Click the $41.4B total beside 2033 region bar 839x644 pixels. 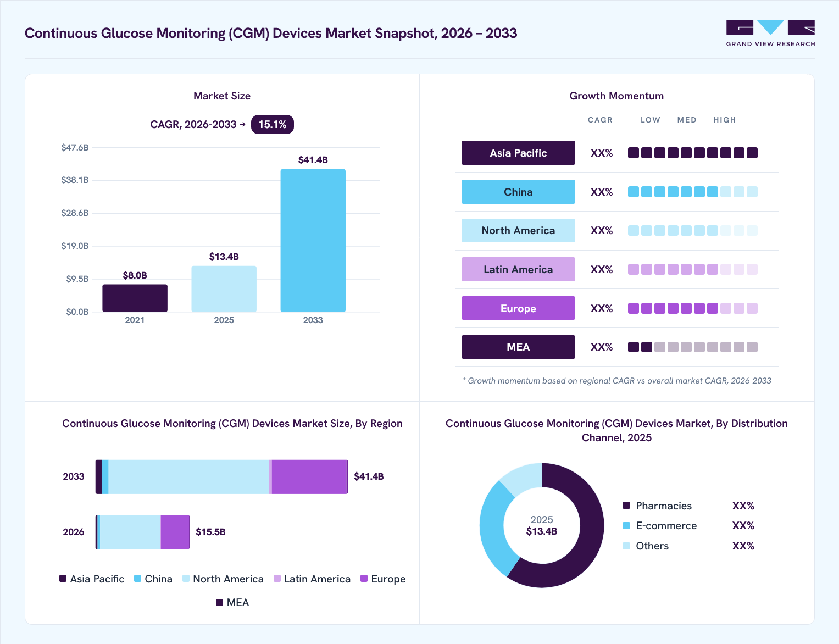pyautogui.click(x=369, y=476)
